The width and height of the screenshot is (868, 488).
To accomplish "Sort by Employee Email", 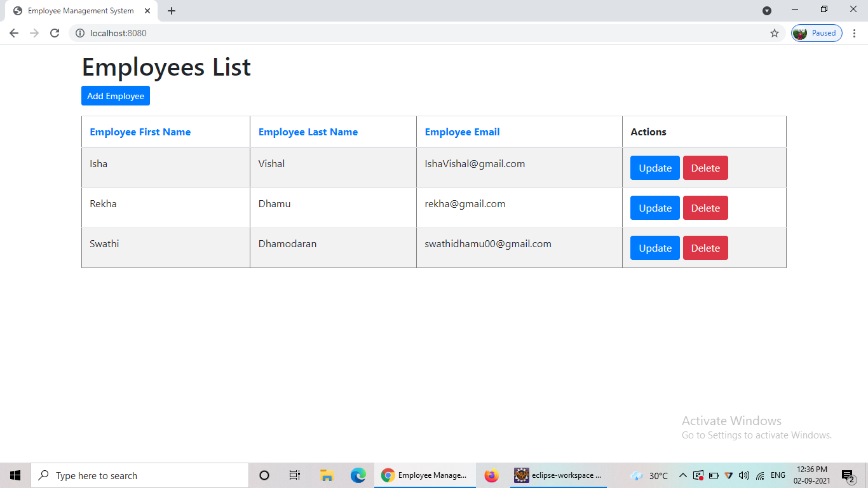I will click(463, 132).
